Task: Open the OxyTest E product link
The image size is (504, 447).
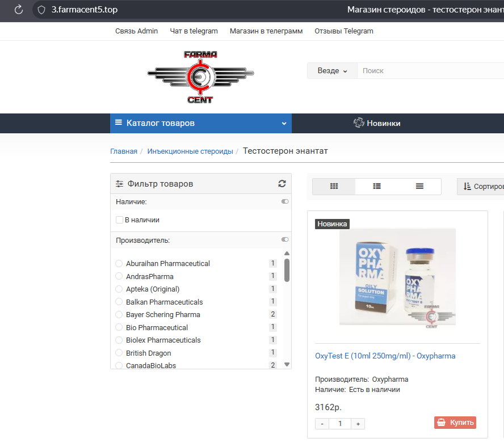Action: click(x=385, y=356)
